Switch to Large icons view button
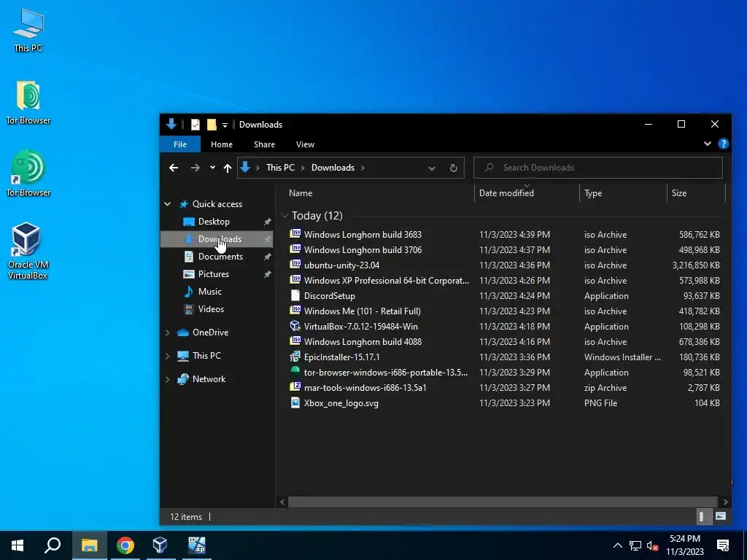The width and height of the screenshot is (747, 560). [x=721, y=516]
